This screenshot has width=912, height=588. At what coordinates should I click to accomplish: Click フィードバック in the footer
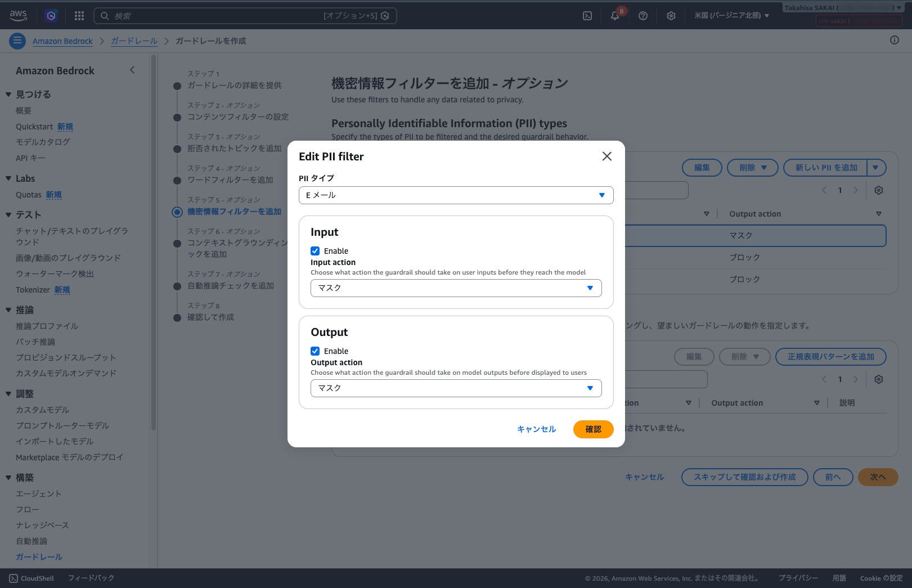[91, 578]
